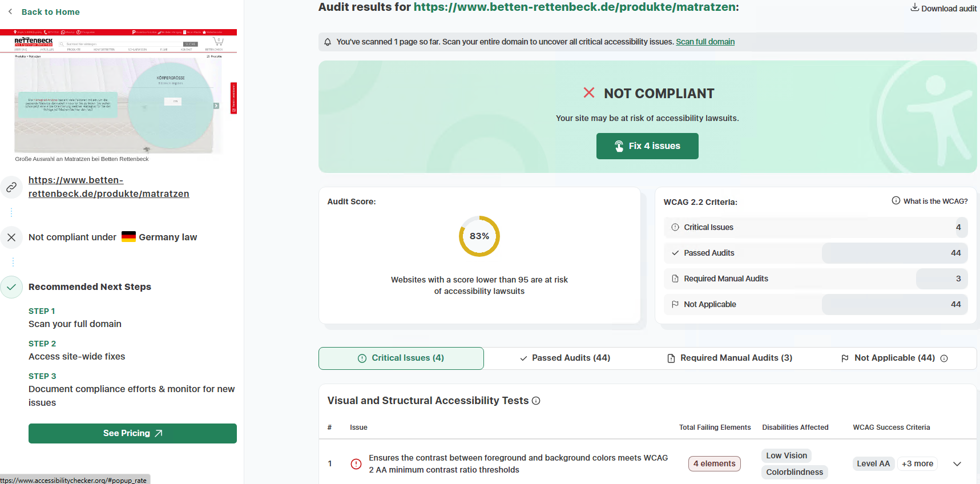Click the See Pricing button
The width and height of the screenshot is (980, 484).
tap(132, 433)
